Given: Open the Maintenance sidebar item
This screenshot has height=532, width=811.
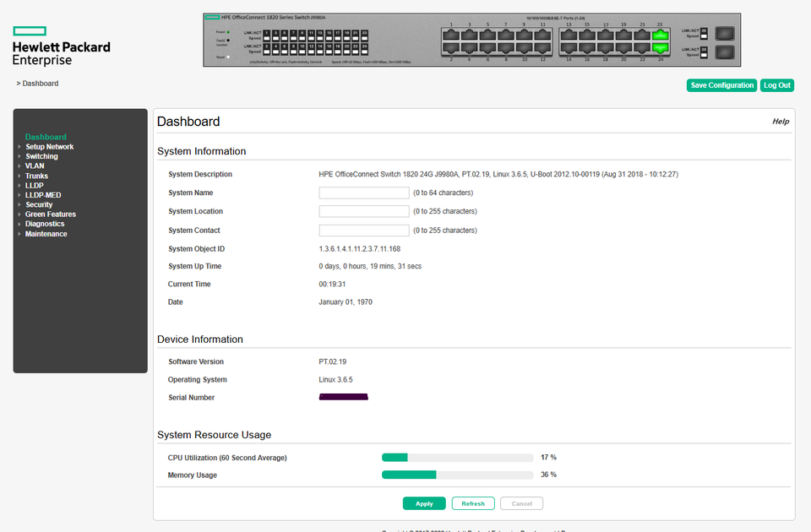Looking at the screenshot, I should [x=46, y=234].
